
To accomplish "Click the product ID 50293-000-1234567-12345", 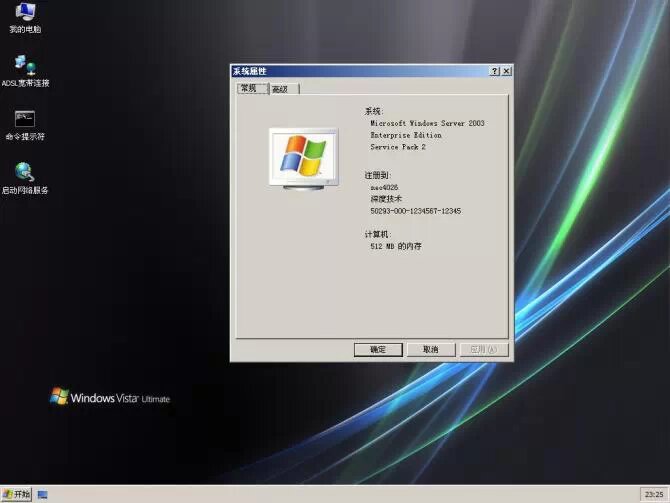I will point(415,211).
